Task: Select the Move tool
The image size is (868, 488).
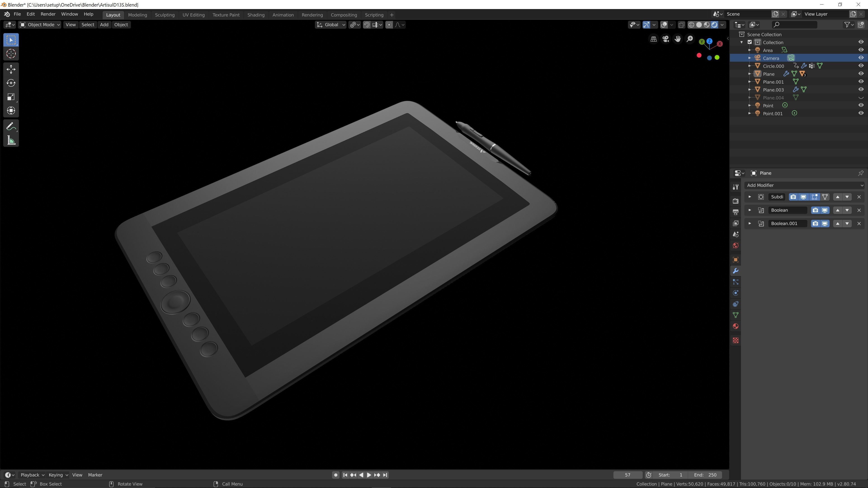Action: pyautogui.click(x=11, y=69)
